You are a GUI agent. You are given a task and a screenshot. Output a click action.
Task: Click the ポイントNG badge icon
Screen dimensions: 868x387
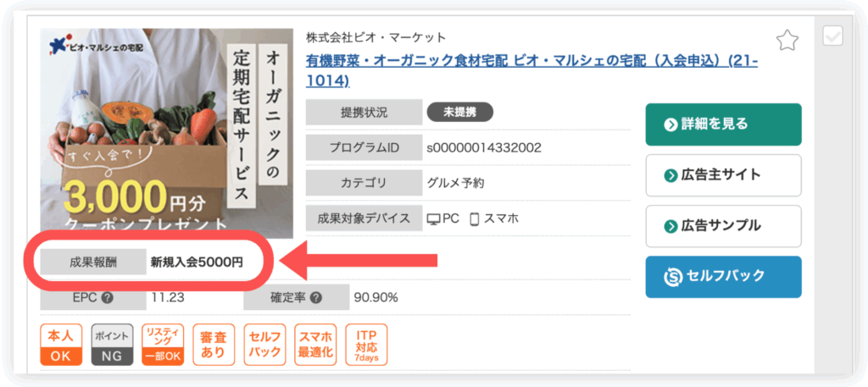coord(112,345)
